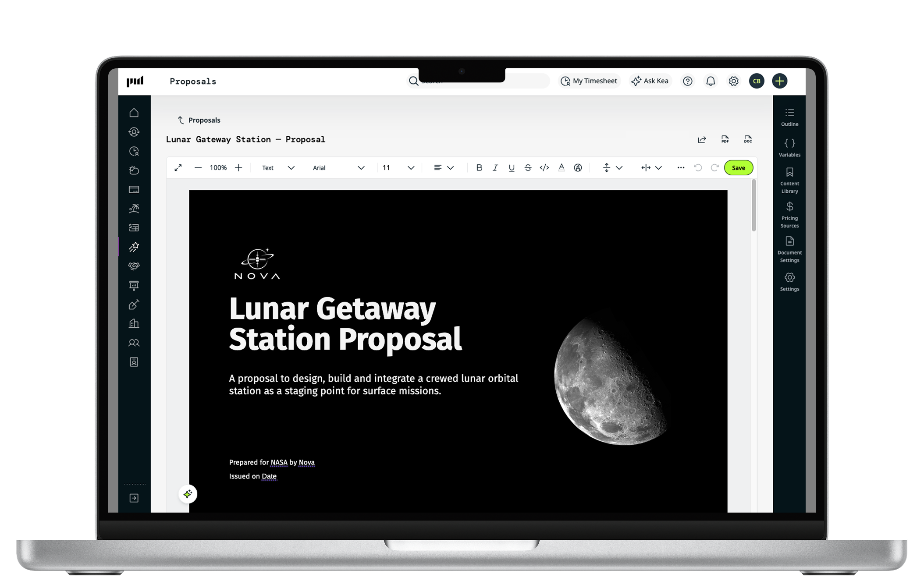Click the green Save button
Screen dimensions: 924x581
click(738, 168)
